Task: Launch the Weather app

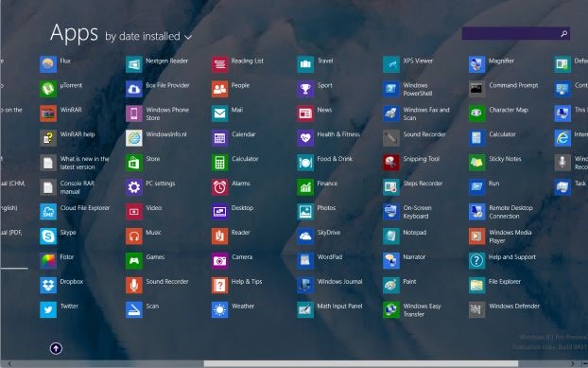Action: [219, 310]
